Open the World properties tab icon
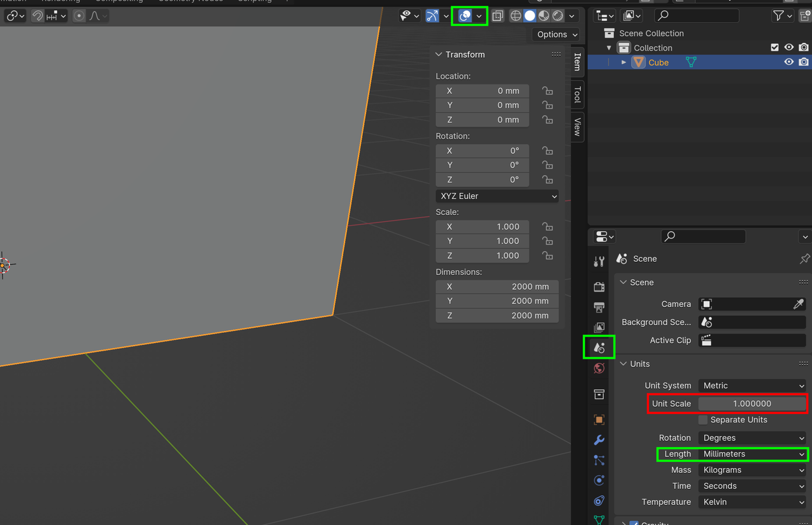Viewport: 812px width, 525px height. point(599,368)
